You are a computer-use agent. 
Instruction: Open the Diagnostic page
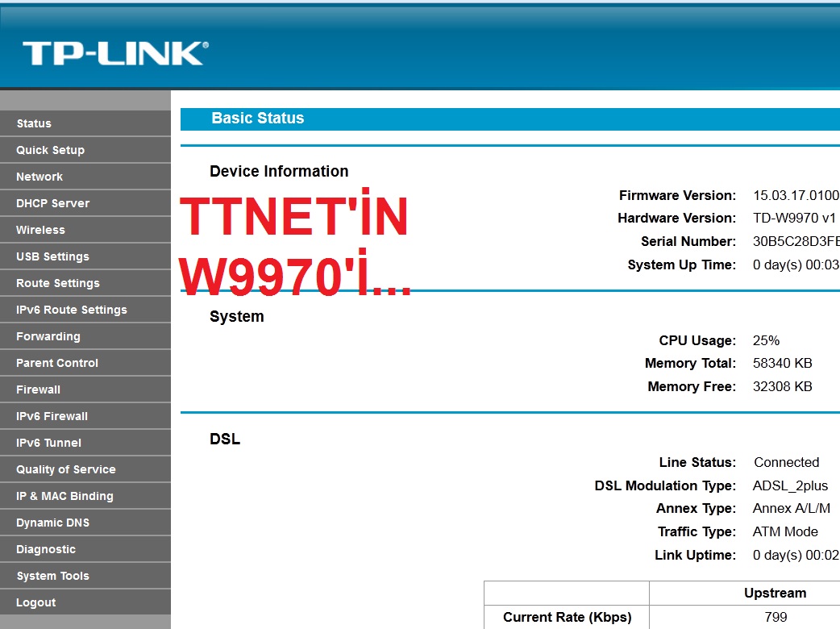click(85, 549)
